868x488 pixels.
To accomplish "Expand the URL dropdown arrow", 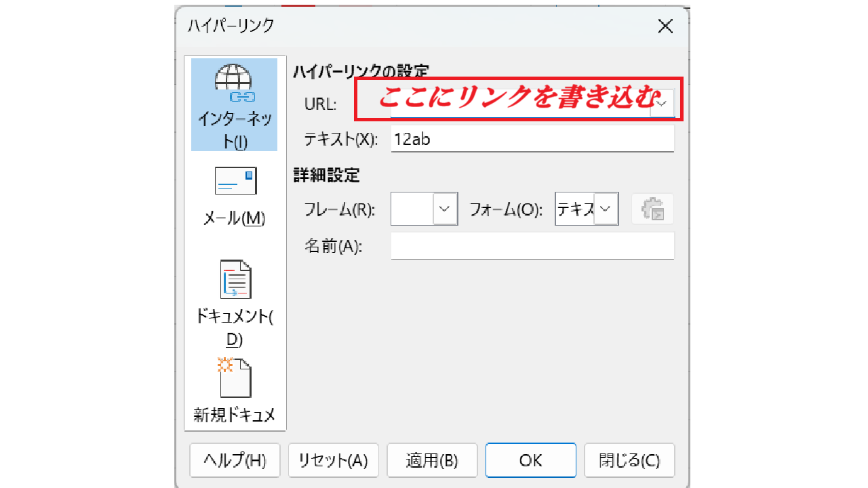I will [x=662, y=103].
